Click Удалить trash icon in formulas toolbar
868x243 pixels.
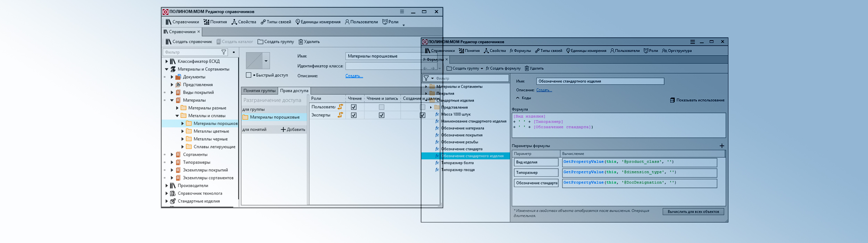point(526,68)
